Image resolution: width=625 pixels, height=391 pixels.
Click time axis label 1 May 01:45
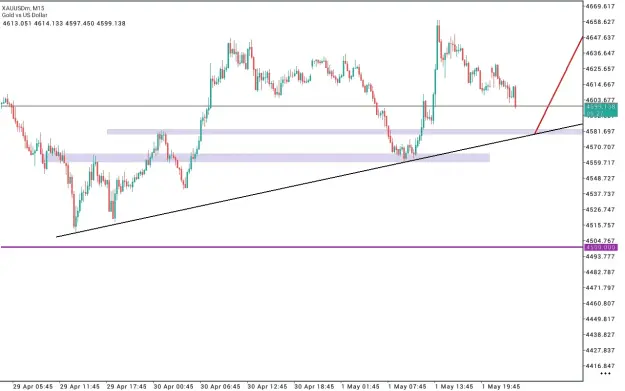(360, 387)
